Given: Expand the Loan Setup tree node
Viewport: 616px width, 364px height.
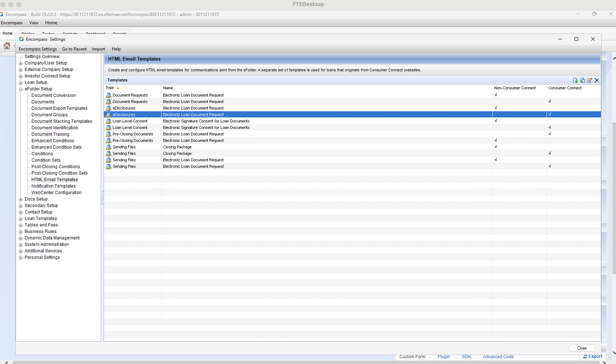Looking at the screenshot, I should [x=21, y=83].
